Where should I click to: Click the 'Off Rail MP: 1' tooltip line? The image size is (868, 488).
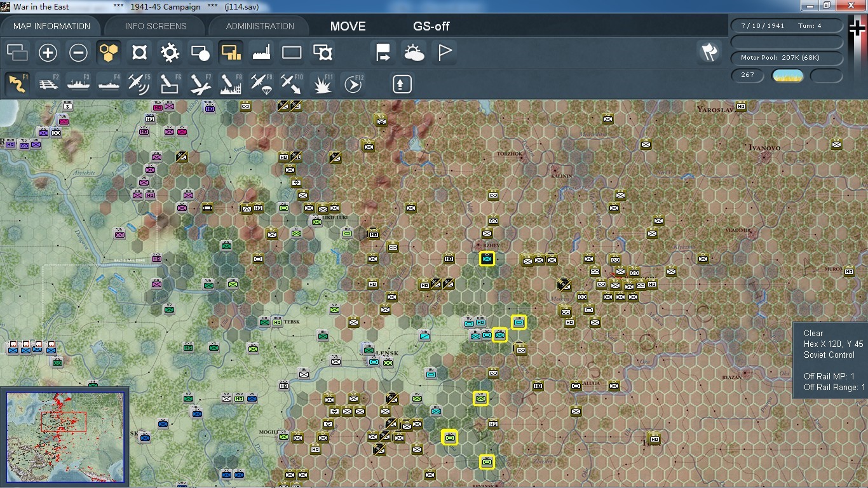pos(829,376)
